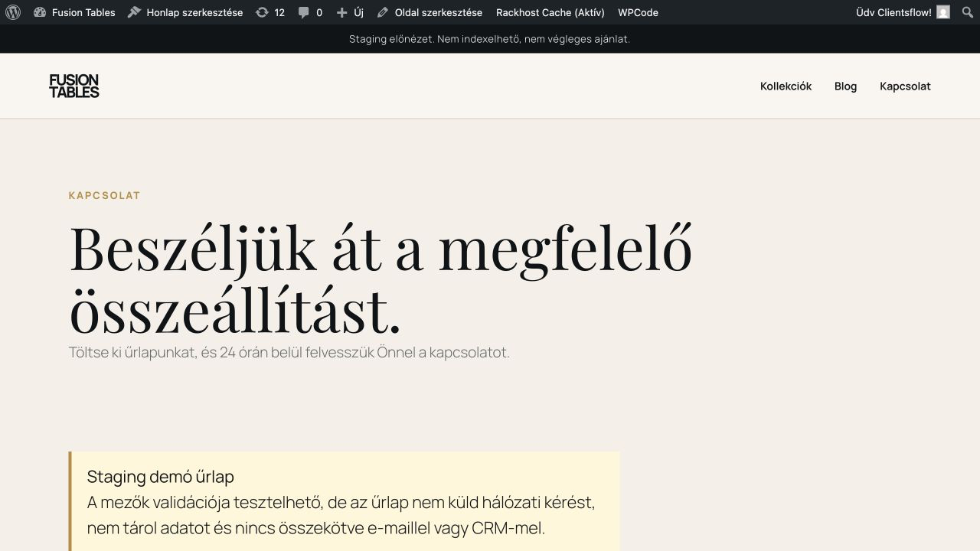The image size is (980, 551).
Task: Open the Fusion Tables site dashboard link
Action: coord(74,12)
